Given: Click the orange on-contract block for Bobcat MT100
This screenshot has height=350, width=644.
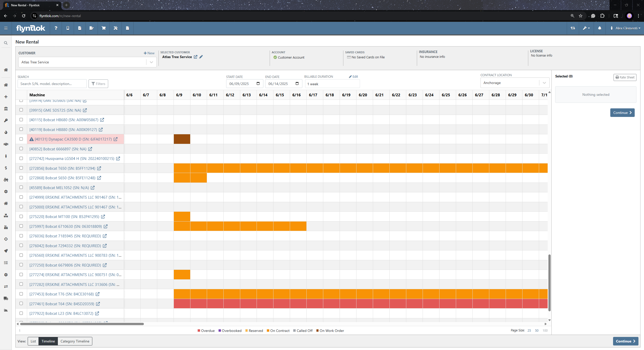Looking at the screenshot, I should pos(182,216).
